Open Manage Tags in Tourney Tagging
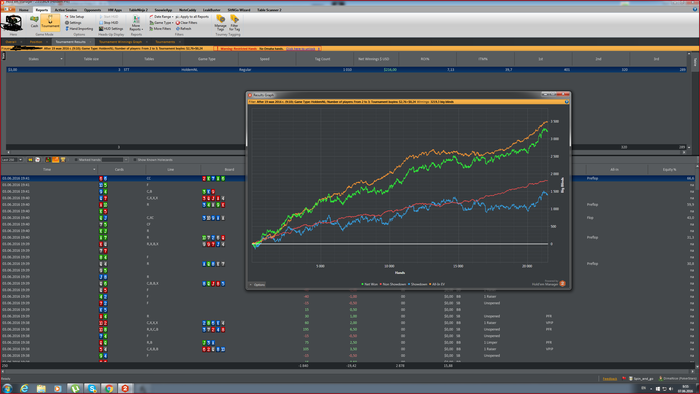The height and width of the screenshot is (394, 700). coord(221,23)
